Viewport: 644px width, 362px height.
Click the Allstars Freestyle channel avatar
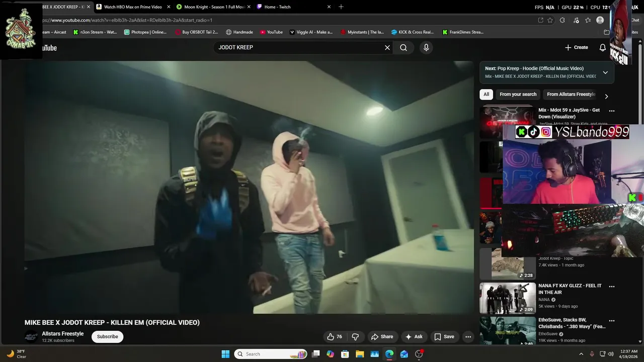pos(31,337)
